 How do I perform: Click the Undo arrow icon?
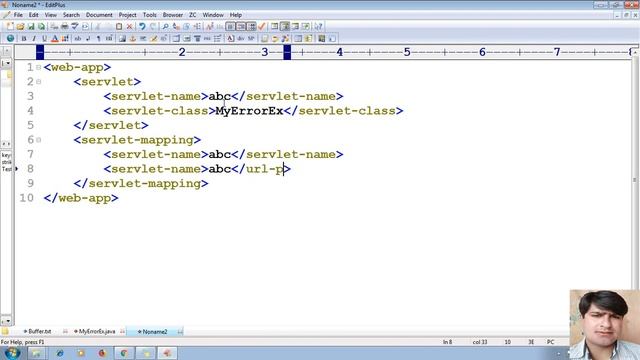(142, 27)
